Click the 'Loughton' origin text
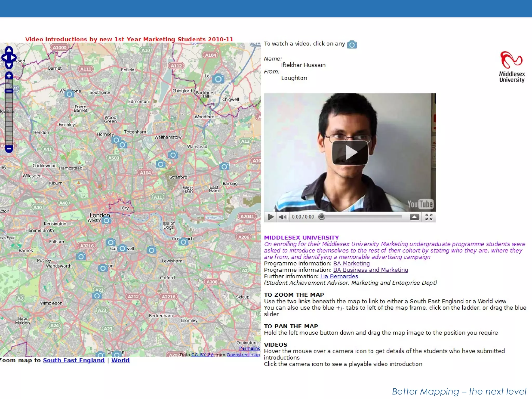 (294, 78)
